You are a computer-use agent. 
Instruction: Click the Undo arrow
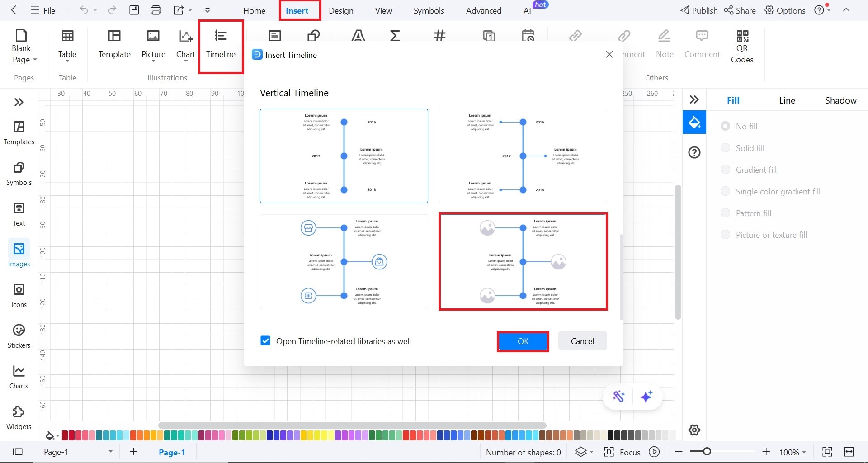coord(84,10)
